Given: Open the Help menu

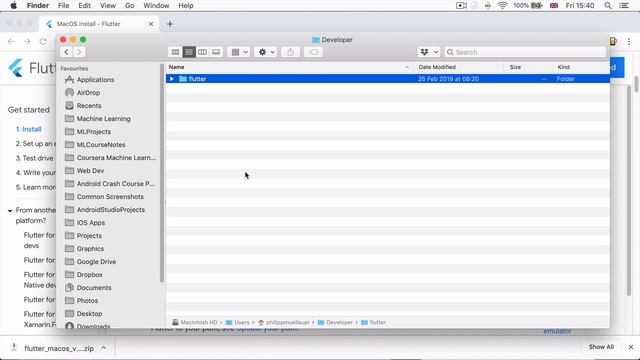Looking at the screenshot, I should tap(186, 6).
